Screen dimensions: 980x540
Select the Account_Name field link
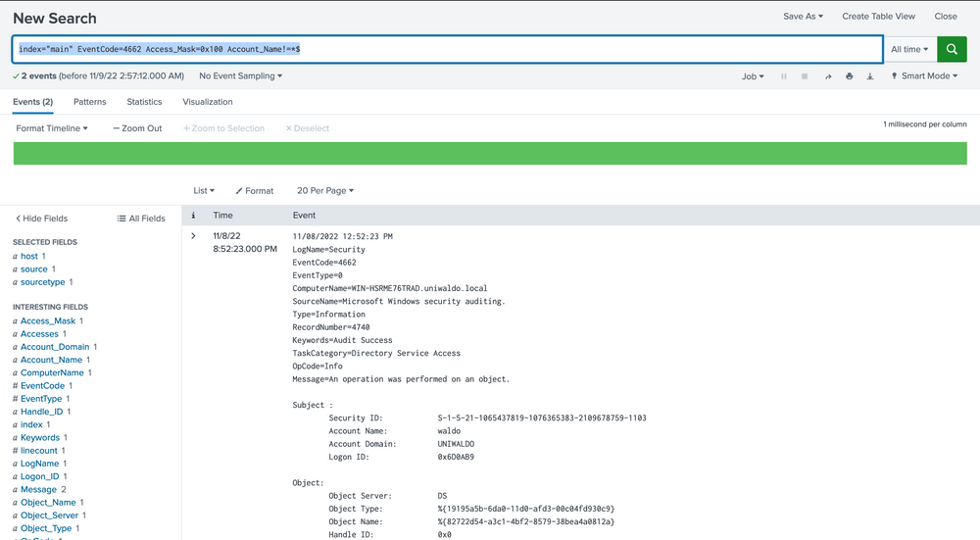[x=51, y=360]
